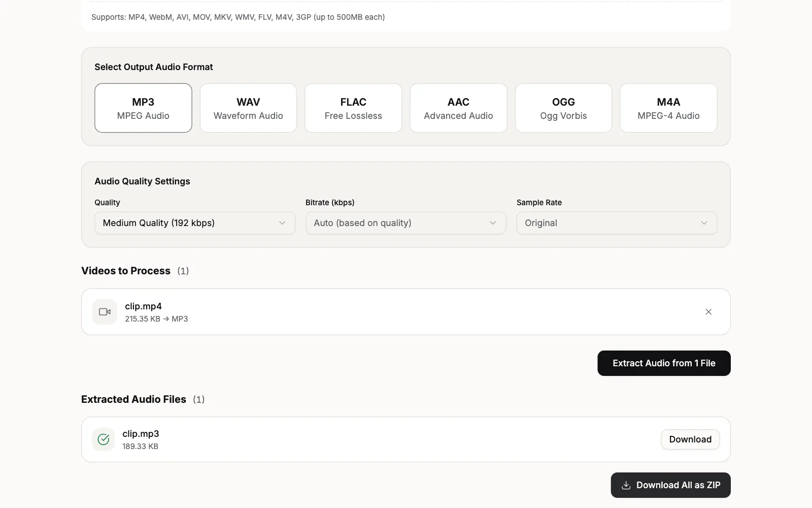Screen dimensions: 812x508
Task: Remove clip.mp4 from the queue
Action: click(708, 312)
